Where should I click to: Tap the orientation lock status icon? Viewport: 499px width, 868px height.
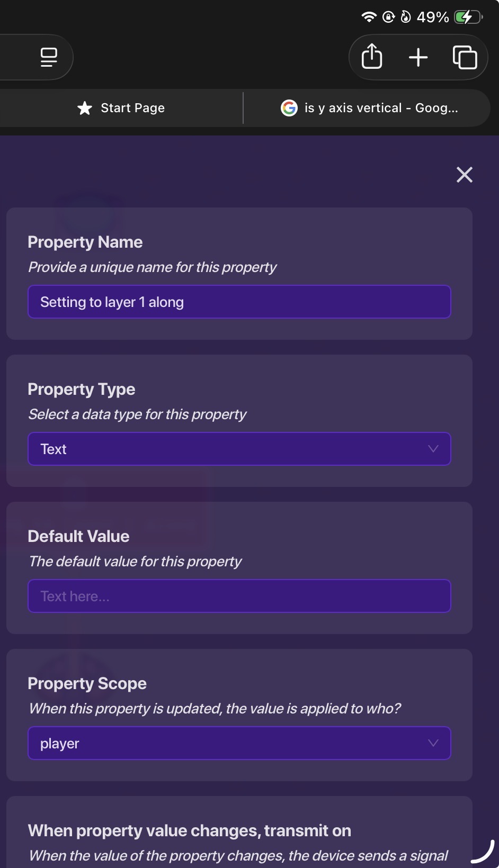[x=389, y=17]
